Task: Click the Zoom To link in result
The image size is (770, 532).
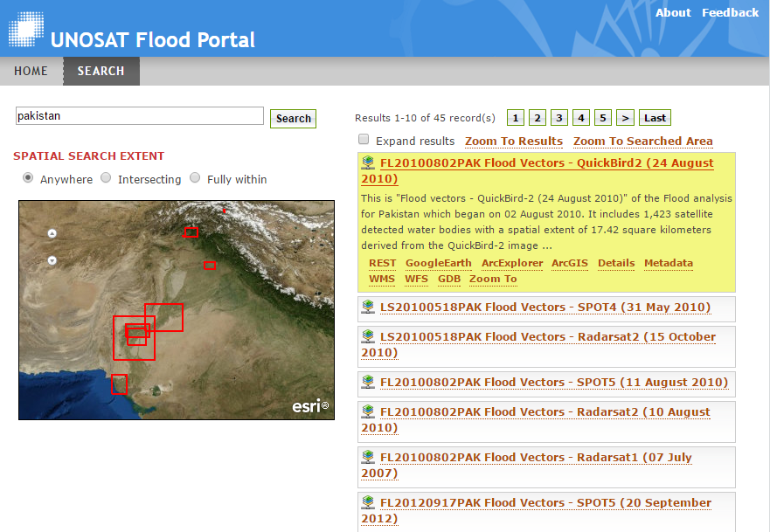Action: [x=493, y=279]
